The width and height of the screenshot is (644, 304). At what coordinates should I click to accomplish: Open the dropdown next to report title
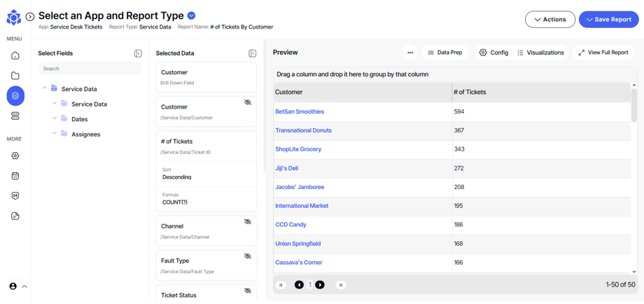pos(192,15)
